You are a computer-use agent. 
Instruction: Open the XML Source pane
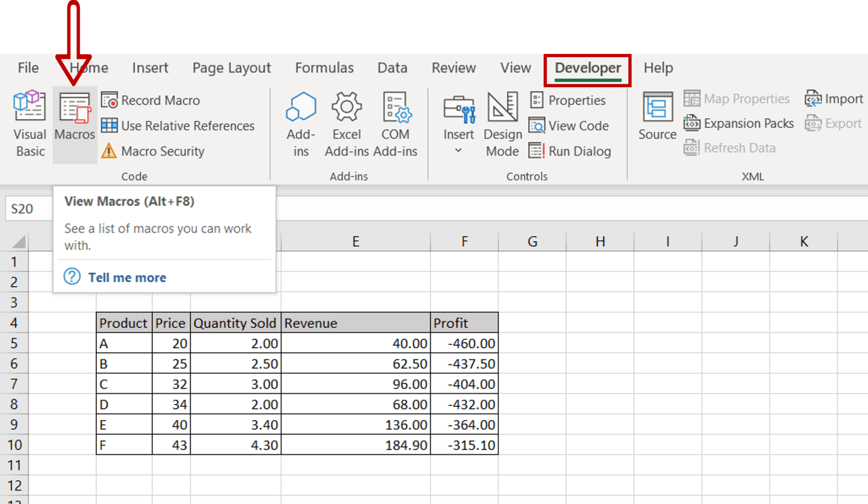[x=657, y=119]
